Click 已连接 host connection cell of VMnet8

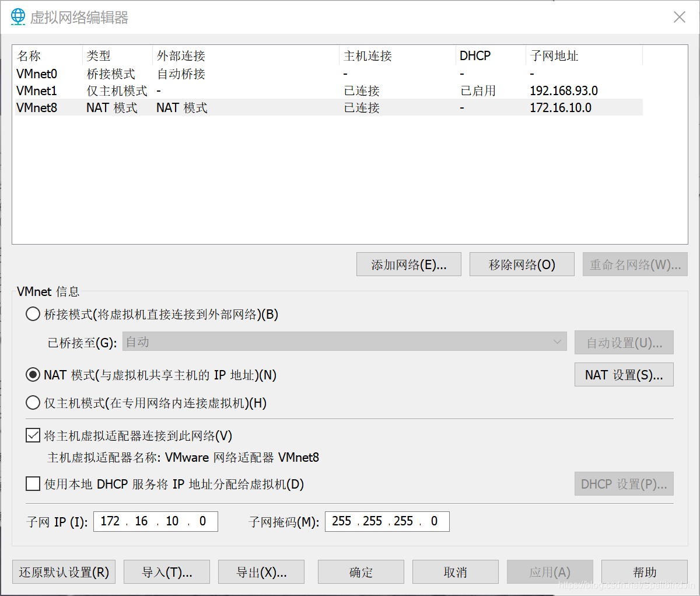click(x=362, y=107)
